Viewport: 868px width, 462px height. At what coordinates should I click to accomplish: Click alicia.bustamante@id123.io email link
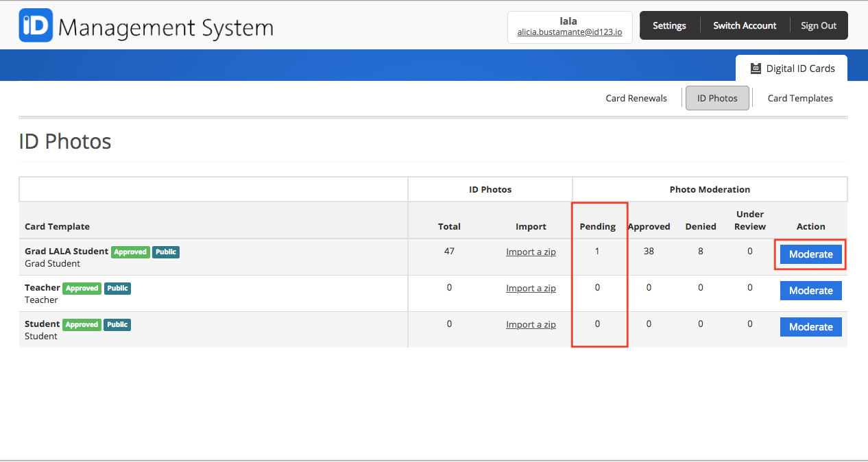click(x=570, y=32)
